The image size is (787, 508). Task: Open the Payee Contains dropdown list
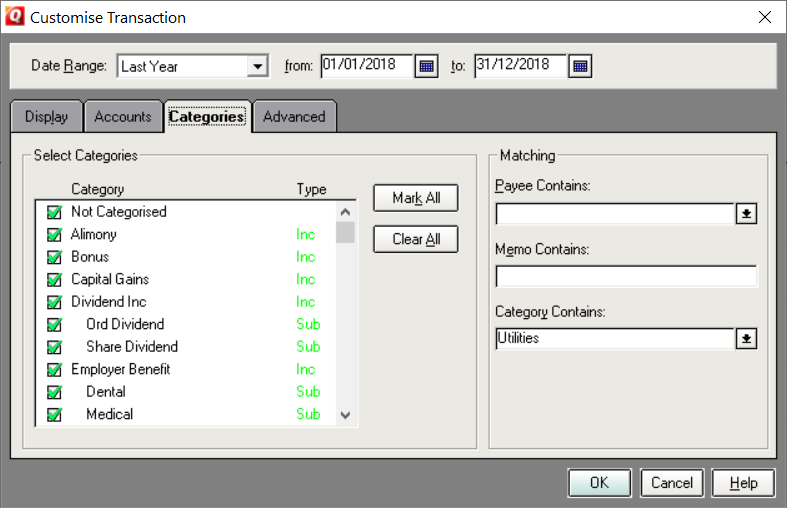746,214
